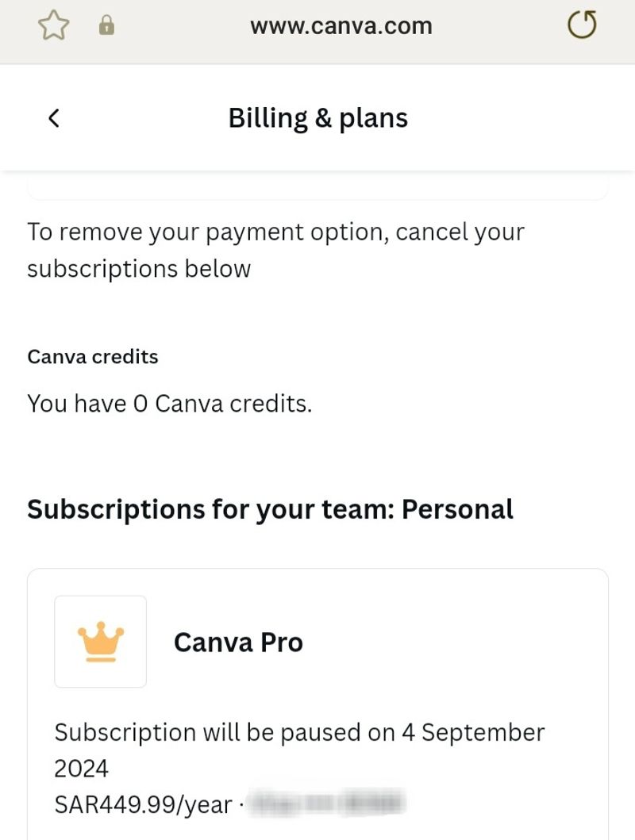Click the blurred payment method details
The height and width of the screenshot is (840, 635).
pyautogui.click(x=325, y=804)
